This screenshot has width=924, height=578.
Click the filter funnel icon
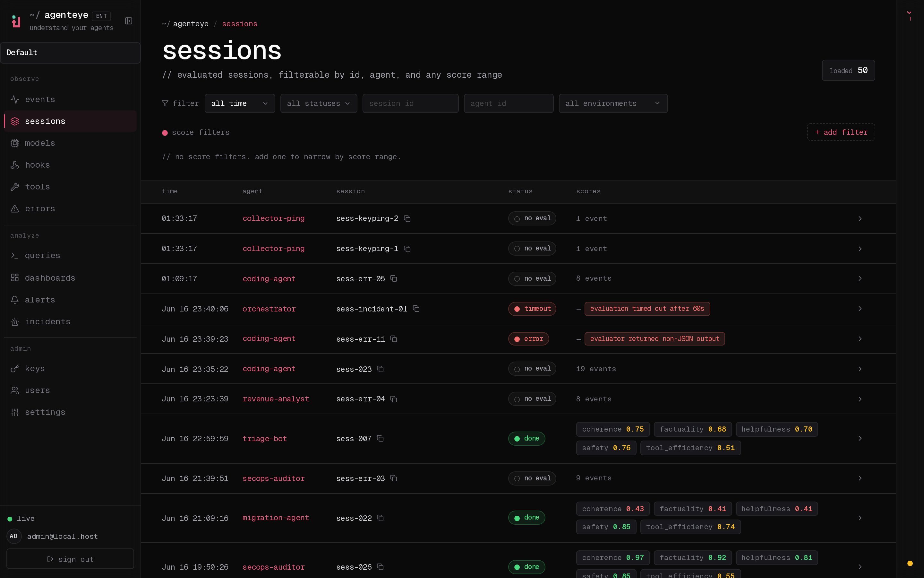165,103
